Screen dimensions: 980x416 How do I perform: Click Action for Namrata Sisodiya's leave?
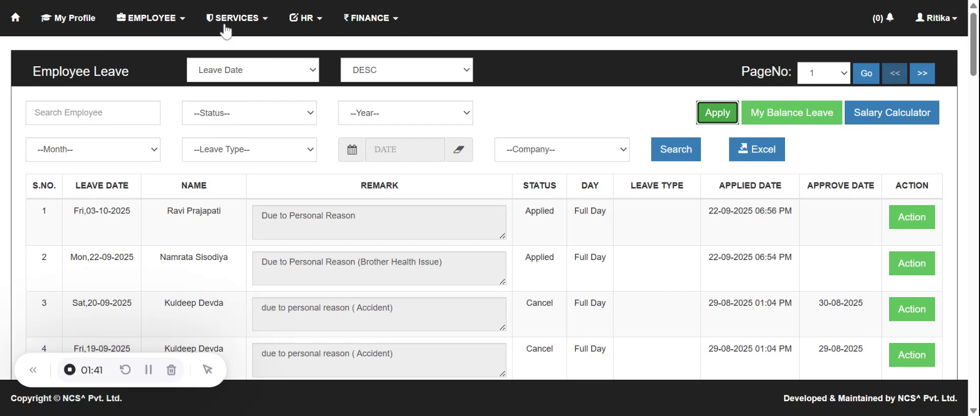tap(912, 264)
